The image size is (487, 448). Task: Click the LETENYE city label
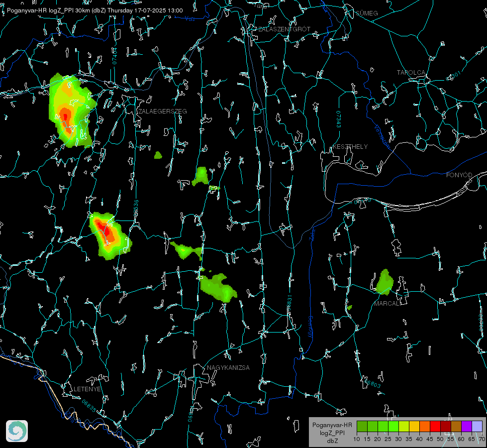(87, 389)
